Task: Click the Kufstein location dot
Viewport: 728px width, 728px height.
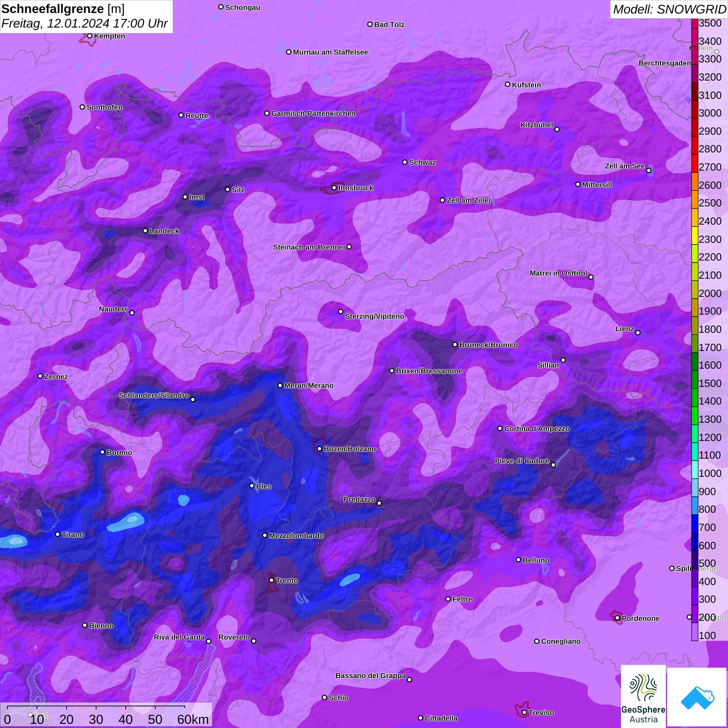Action: pos(508,84)
